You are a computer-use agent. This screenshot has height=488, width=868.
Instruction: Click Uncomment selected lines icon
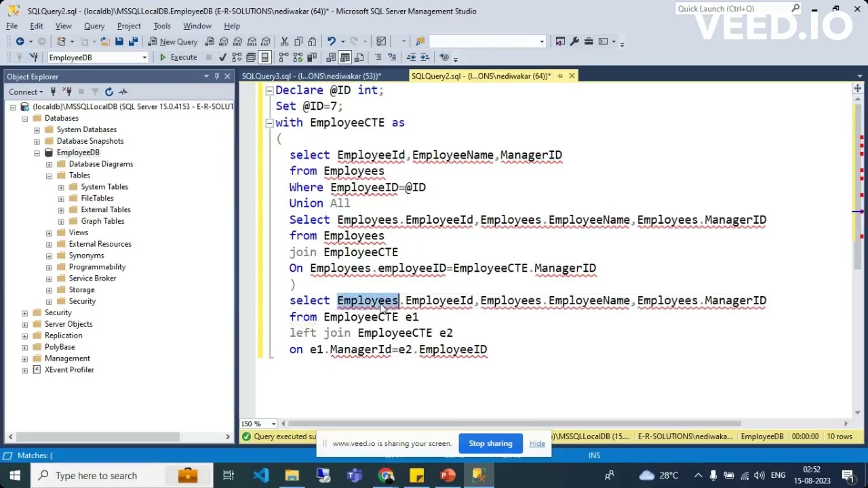pyautogui.click(x=392, y=58)
